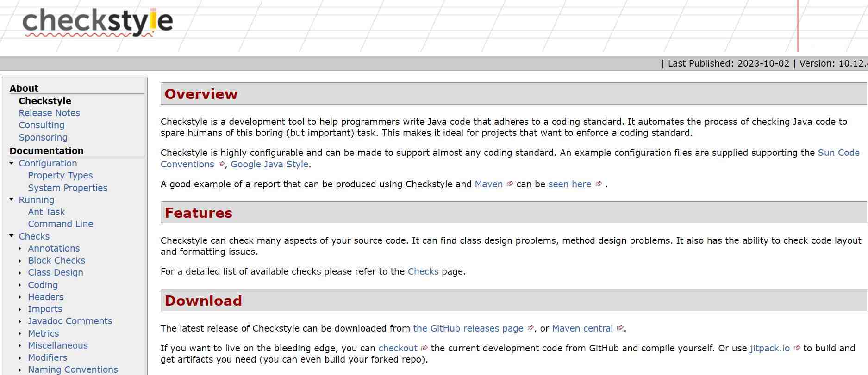
Task: Open the Consulting sidebar page
Action: (41, 125)
